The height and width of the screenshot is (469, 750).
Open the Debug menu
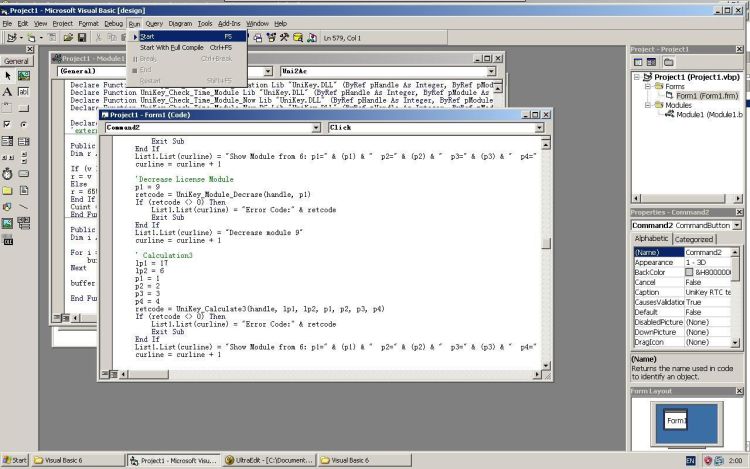pos(113,23)
